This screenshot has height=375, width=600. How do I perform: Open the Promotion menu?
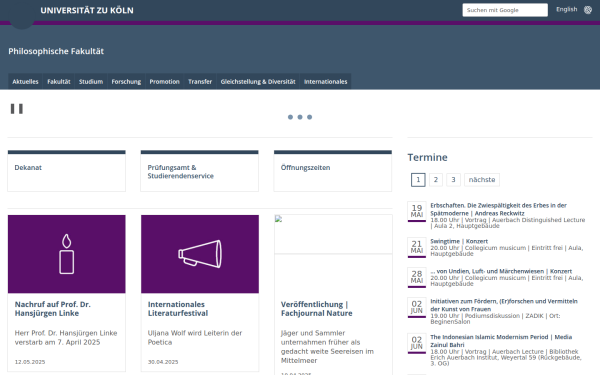[x=165, y=82]
